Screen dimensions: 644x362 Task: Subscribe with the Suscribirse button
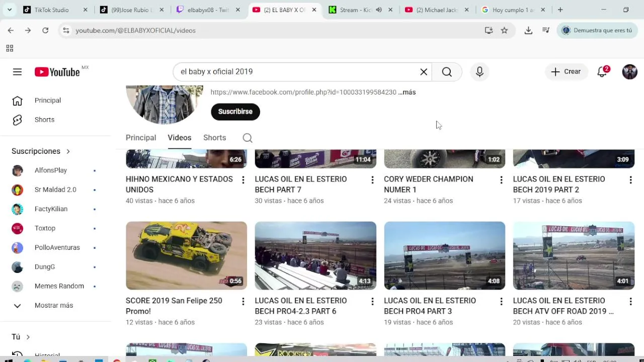(x=235, y=112)
